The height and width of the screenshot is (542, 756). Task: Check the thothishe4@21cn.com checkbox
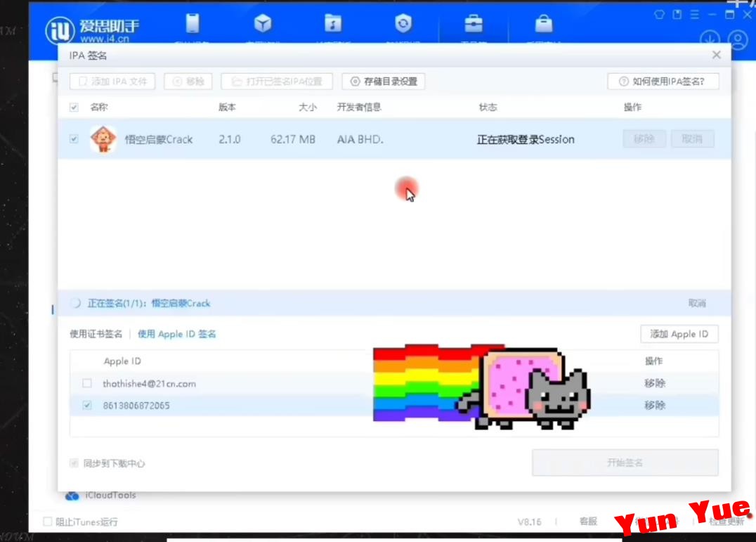[x=87, y=383]
